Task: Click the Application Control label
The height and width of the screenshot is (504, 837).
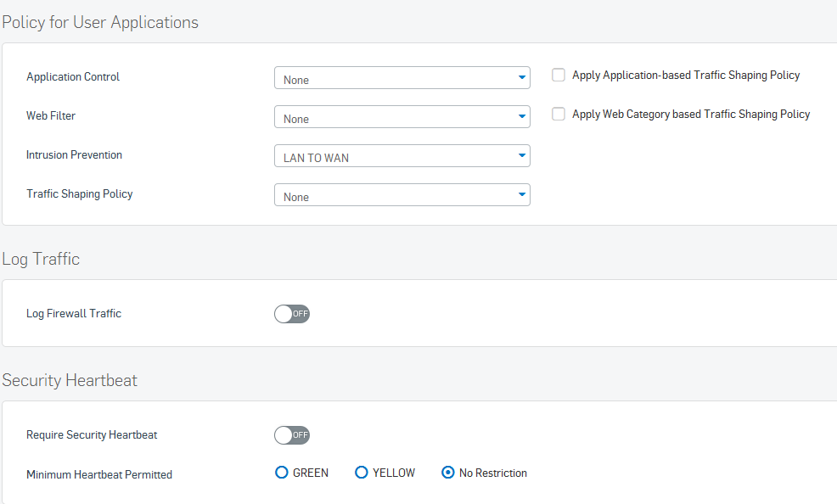Action: coord(73,77)
